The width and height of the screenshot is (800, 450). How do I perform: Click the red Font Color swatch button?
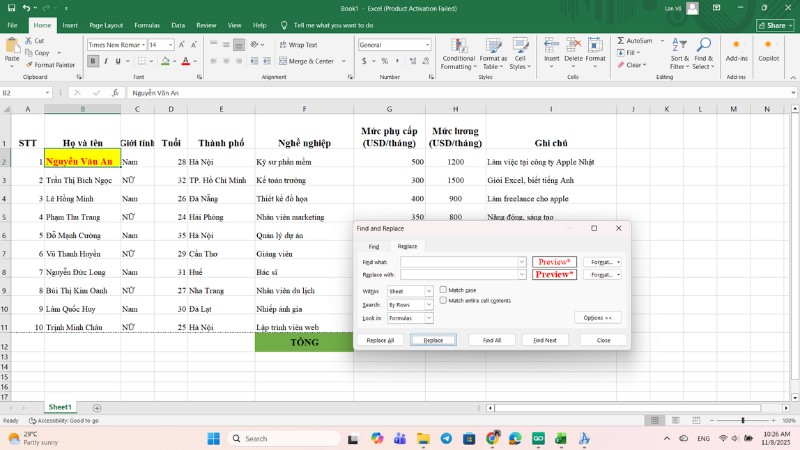click(186, 61)
